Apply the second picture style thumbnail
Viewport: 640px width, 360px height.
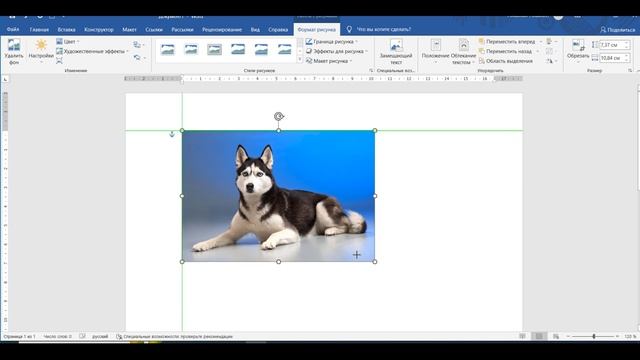click(x=191, y=49)
